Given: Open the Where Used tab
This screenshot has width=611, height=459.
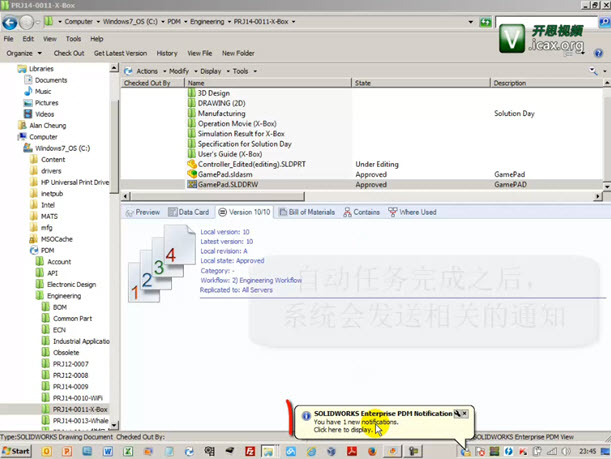Looking at the screenshot, I should click(416, 212).
